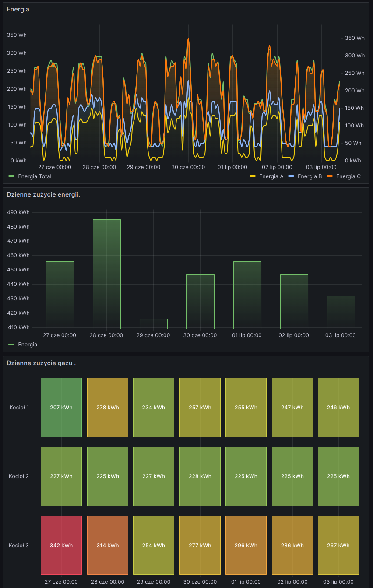The height and width of the screenshot is (588, 373).
Task: Click the red 342 kWh Kocioł 3 cell
Action: pos(61,545)
